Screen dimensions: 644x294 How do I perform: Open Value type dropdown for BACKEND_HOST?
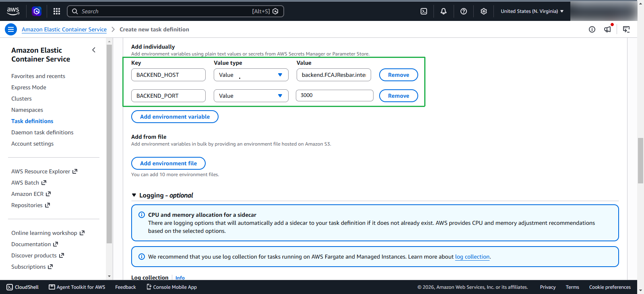[251, 75]
